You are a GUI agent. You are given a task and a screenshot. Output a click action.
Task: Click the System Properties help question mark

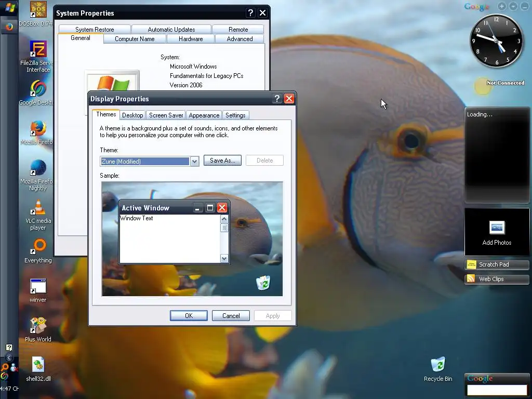point(250,13)
